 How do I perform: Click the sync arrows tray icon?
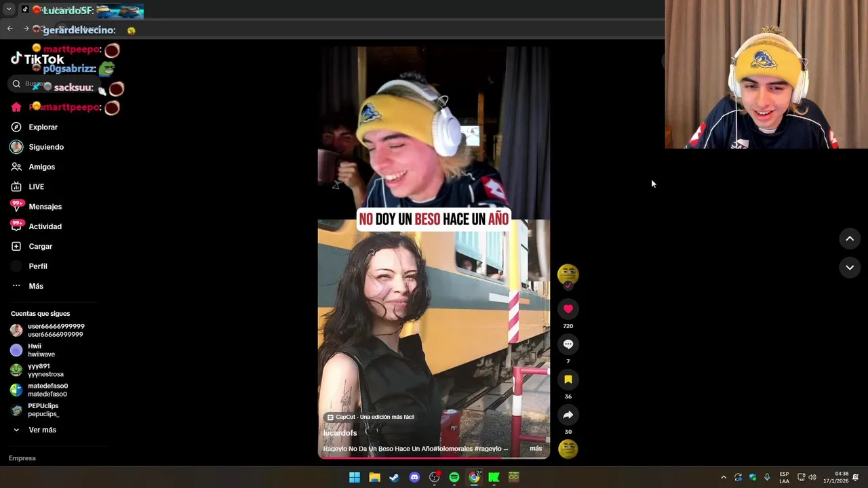(738, 477)
